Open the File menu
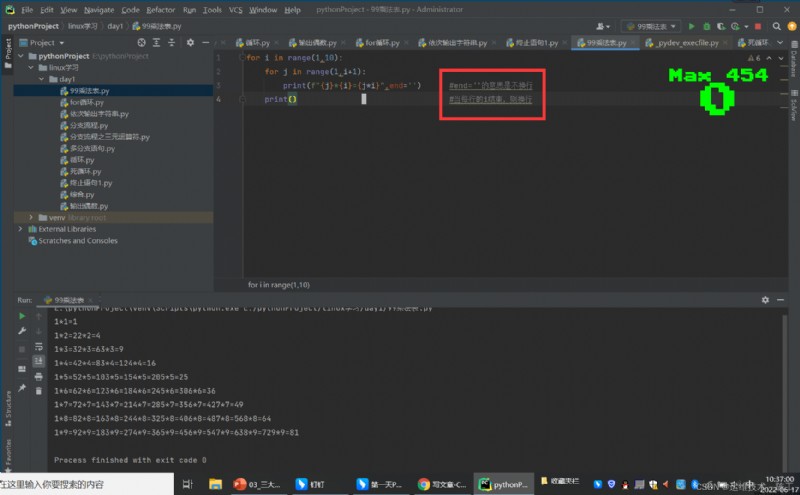The width and height of the screenshot is (800, 495). tap(27, 10)
